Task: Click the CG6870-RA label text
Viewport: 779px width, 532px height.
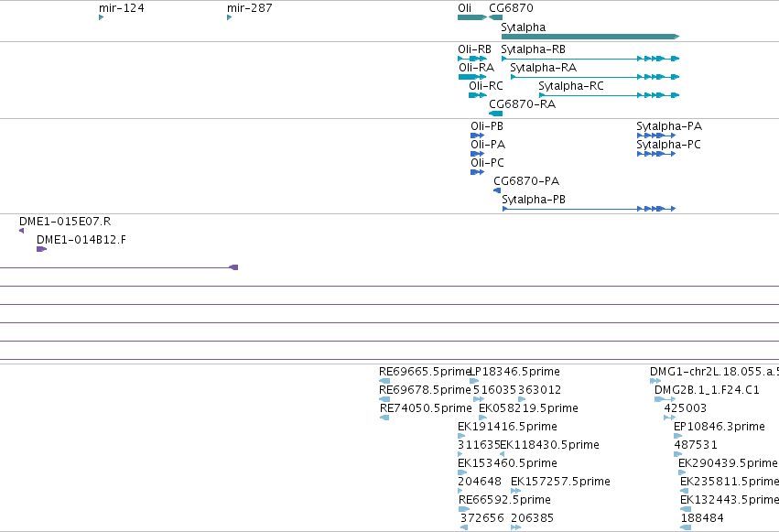Action: pyautogui.click(x=522, y=104)
